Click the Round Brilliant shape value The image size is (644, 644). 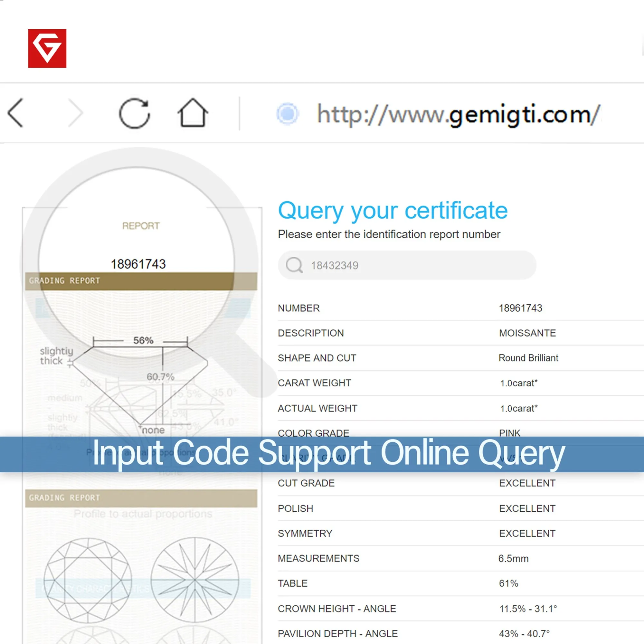pyautogui.click(x=528, y=358)
